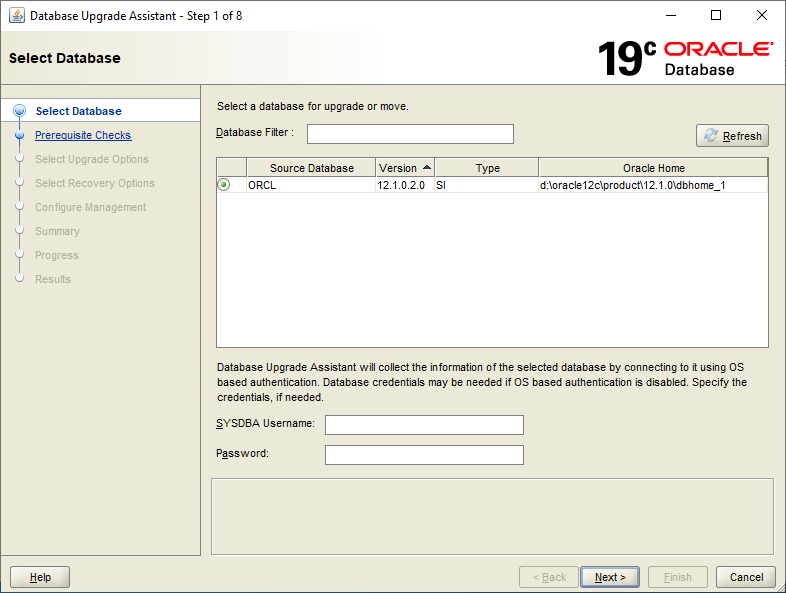
Task: Open Help for this step
Action: click(40, 577)
